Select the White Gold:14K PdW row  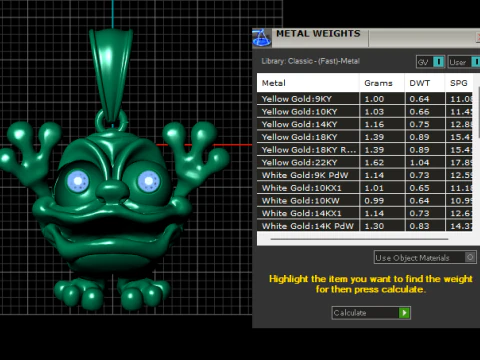[365, 226]
